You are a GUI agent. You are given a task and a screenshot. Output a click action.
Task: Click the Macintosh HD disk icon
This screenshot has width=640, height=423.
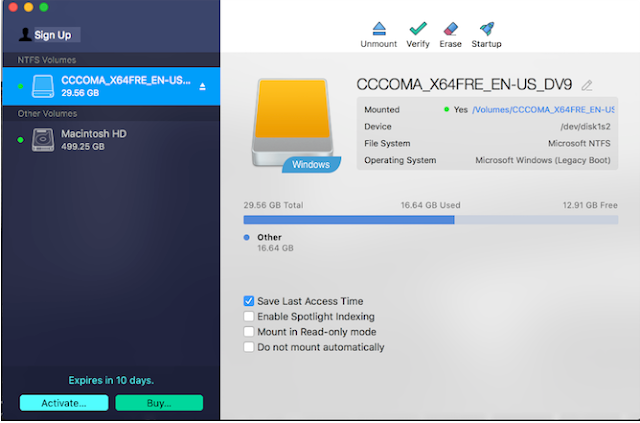(x=43, y=140)
